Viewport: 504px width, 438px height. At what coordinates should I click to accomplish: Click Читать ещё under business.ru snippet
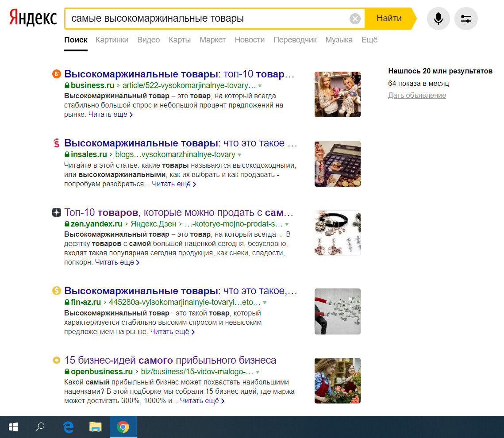(x=111, y=115)
